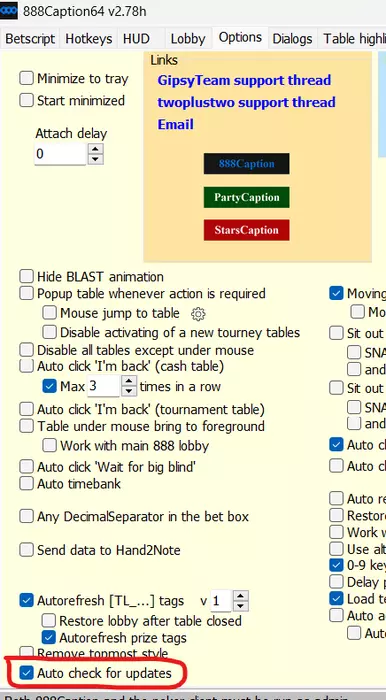386x700 pixels.
Task: Enable Table under mouse bring to foreground
Action: coord(26,426)
